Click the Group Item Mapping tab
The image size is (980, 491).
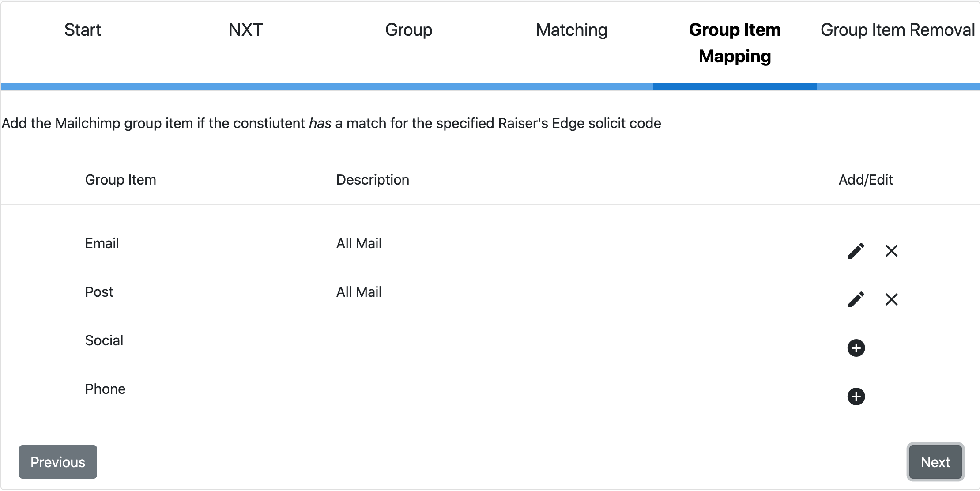coord(735,43)
